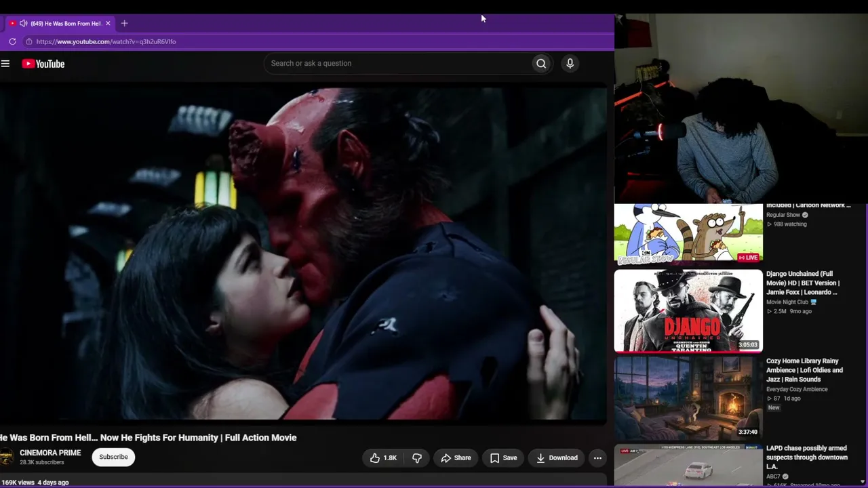Like the video with thumbs up

(383, 458)
